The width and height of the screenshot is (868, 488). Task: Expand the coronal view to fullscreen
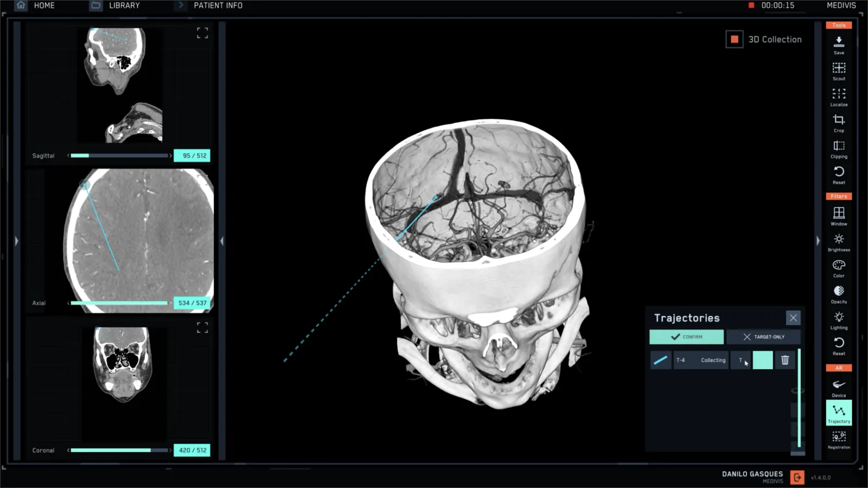coord(202,328)
